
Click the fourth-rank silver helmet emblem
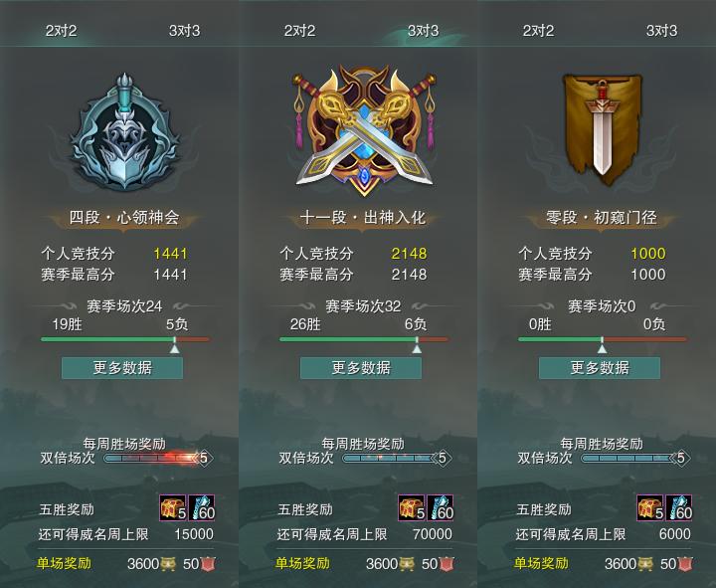pyautogui.click(x=124, y=131)
